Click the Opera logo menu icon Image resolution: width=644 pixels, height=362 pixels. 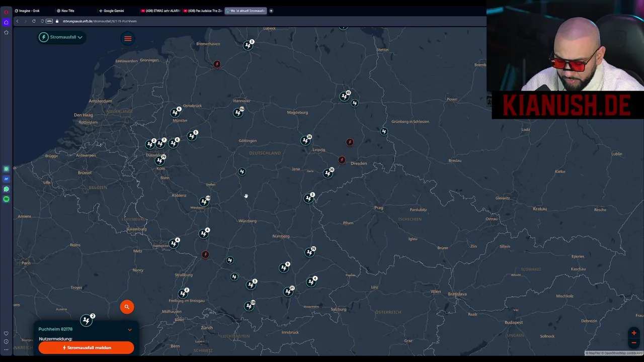(x=6, y=12)
